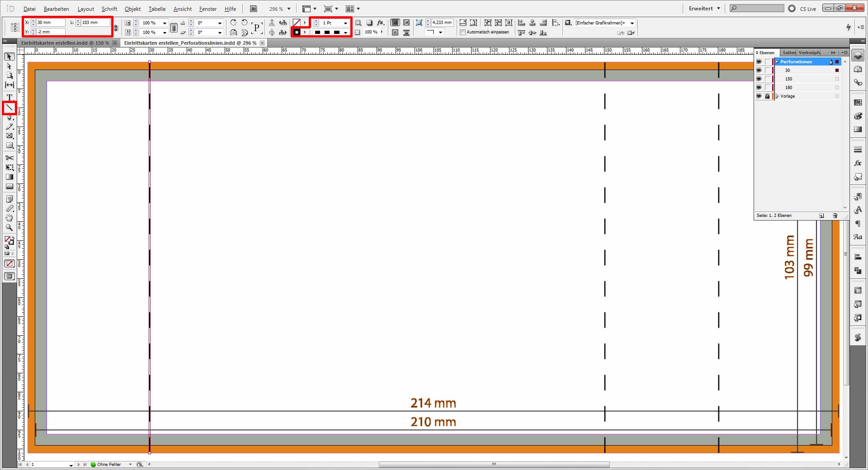Select the Zoom tool
Screen dimensions: 868x470
click(8, 228)
